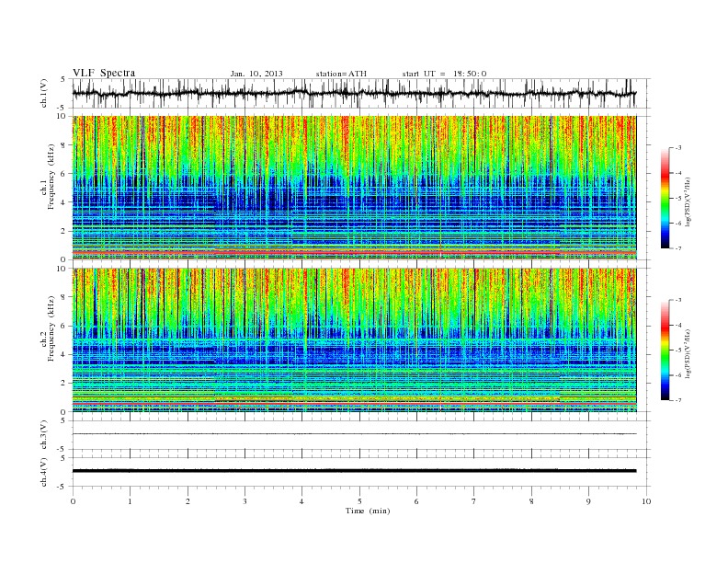Click the "ch.1(V)" waveform axis label

pos(44,93)
